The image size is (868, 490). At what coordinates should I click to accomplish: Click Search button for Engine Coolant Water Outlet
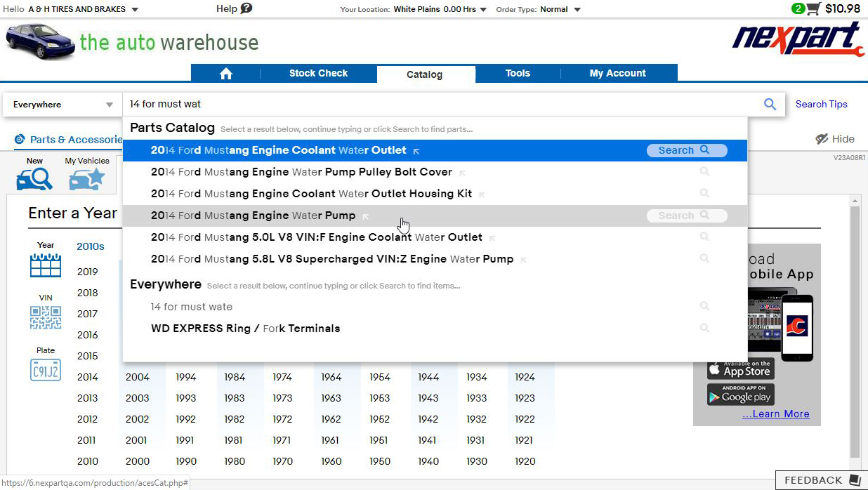(x=687, y=150)
